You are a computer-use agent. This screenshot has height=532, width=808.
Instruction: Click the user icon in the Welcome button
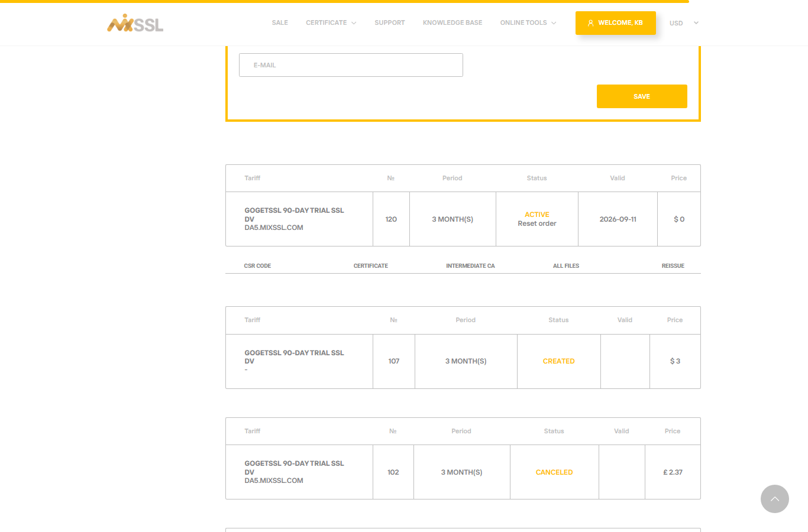point(590,23)
